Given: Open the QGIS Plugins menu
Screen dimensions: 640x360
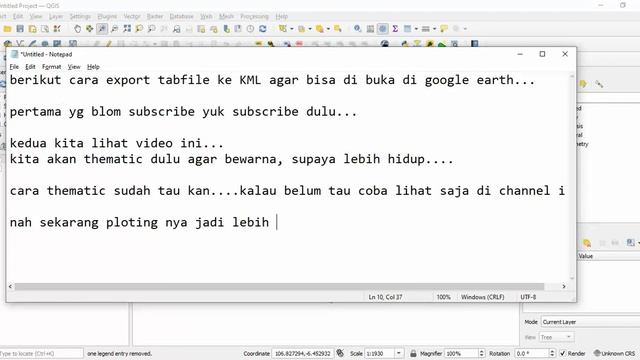Looking at the screenshot, I should coord(107,16).
